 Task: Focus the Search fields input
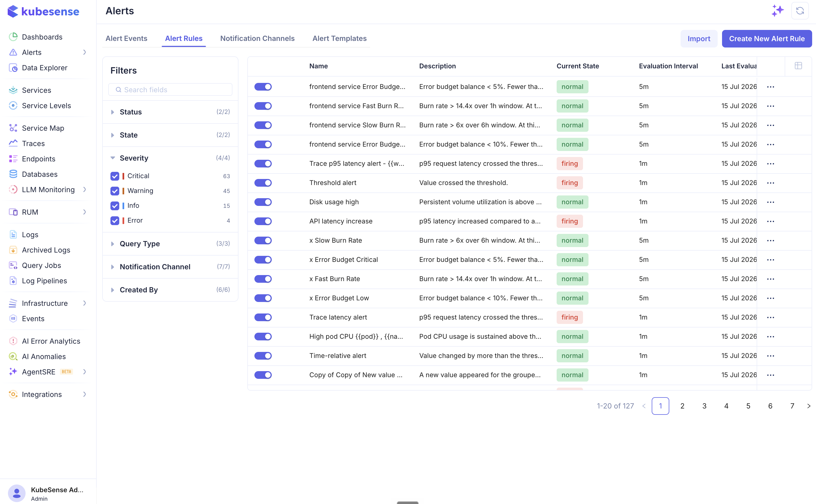(170, 90)
